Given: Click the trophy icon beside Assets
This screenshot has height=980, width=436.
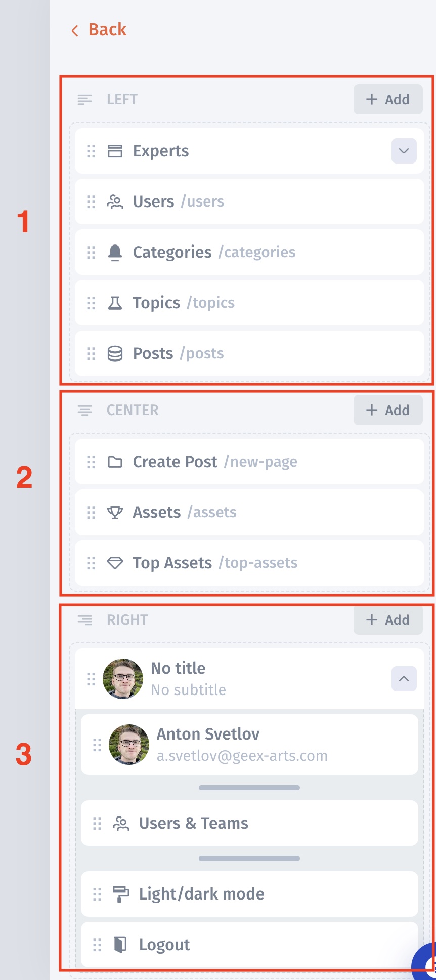Looking at the screenshot, I should point(115,512).
